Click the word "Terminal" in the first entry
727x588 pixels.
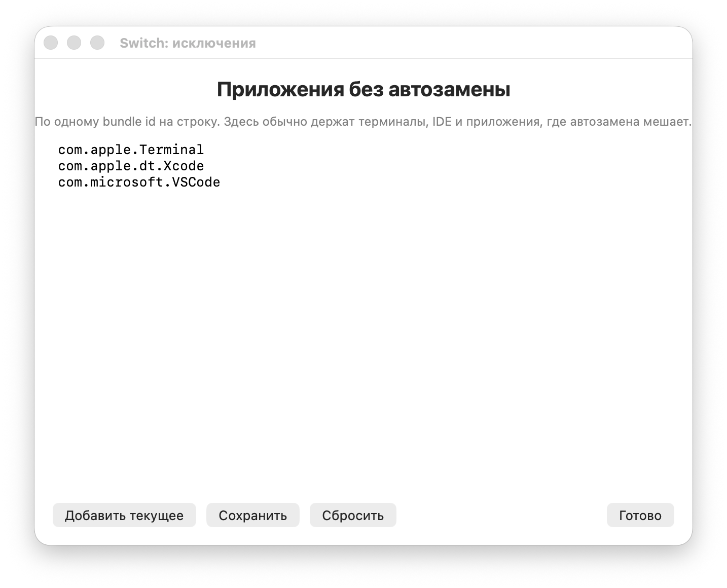[x=171, y=150]
